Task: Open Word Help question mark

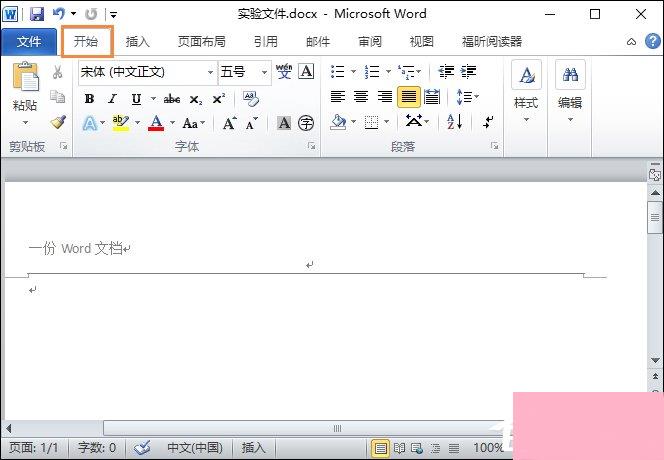Action: click(x=653, y=41)
